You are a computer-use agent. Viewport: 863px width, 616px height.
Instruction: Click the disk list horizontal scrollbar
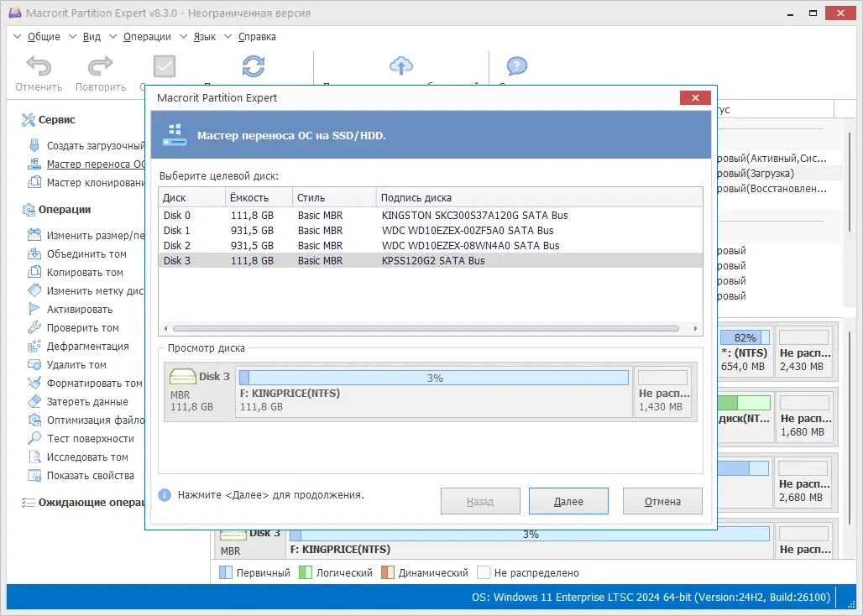point(426,328)
